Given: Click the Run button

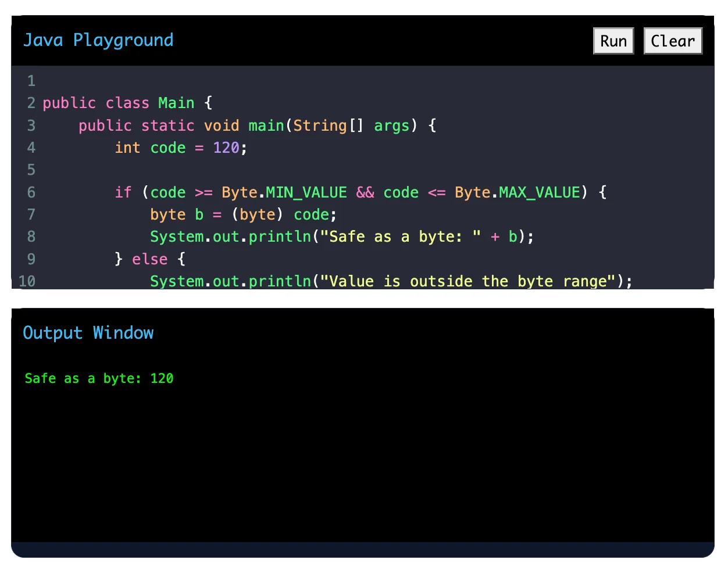Looking at the screenshot, I should 613,41.
